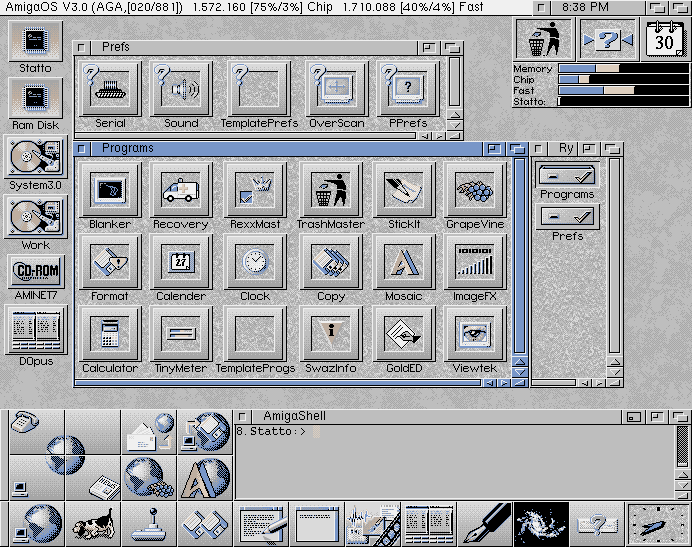Viewport: 692px width, 547px height.
Task: Click the Prefs window down scroll arrow
Action: coord(455,125)
